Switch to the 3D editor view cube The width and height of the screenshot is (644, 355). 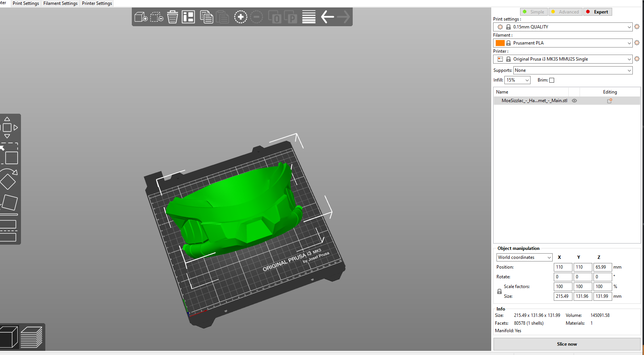click(x=9, y=337)
